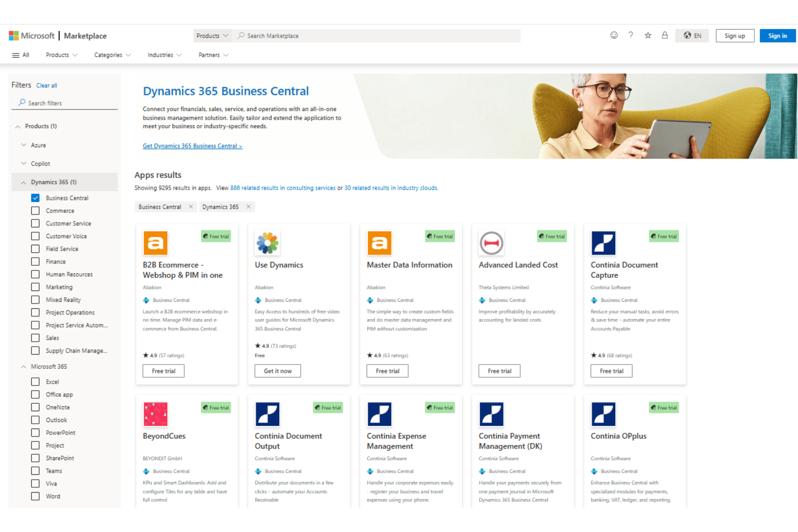The width and height of the screenshot is (798, 532).
Task: Remove the Business Central filter chip
Action: [190, 207]
